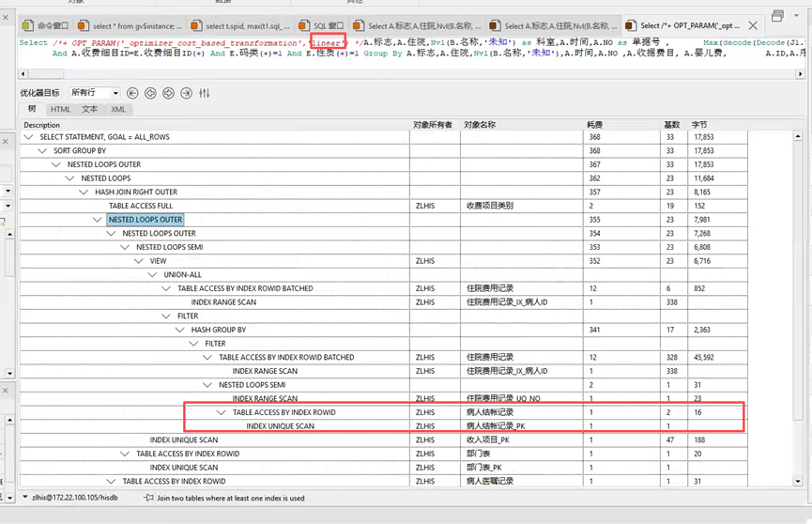Click cost value 341 in HASH GROUP BY row
The image size is (812, 524).
pos(594,330)
